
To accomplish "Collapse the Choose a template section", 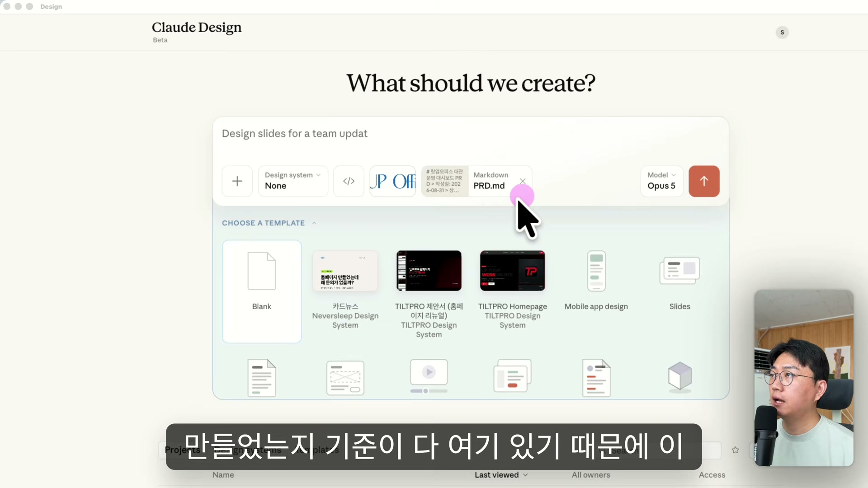I will click(269, 223).
